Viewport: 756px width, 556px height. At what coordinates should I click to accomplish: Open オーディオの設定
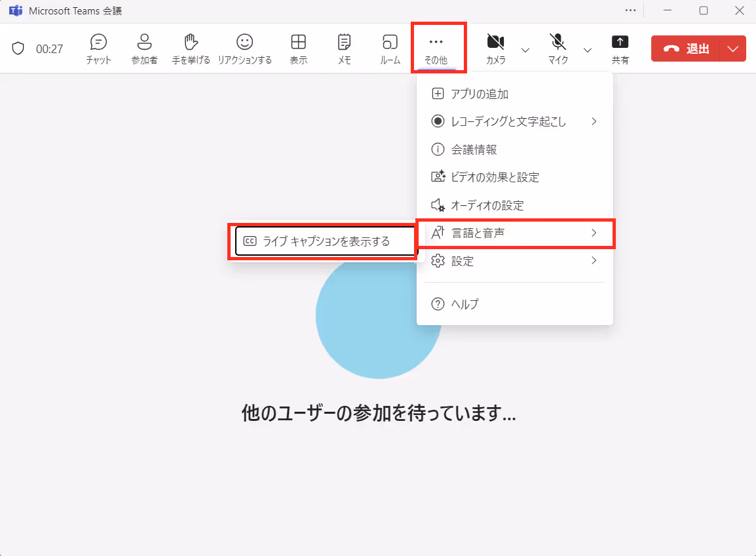click(x=515, y=205)
